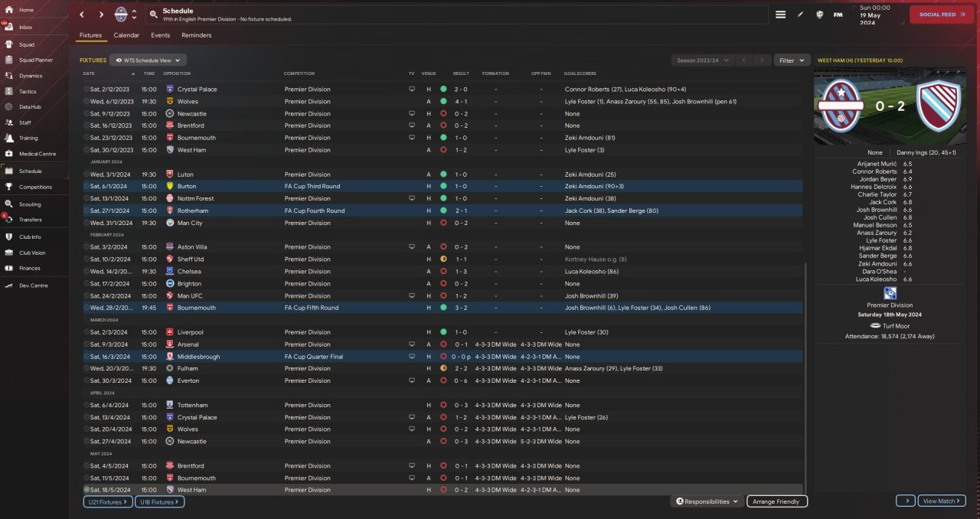The height and width of the screenshot is (519, 980).
Task: Open the WTS Schedule View dropdown
Action: tap(148, 60)
